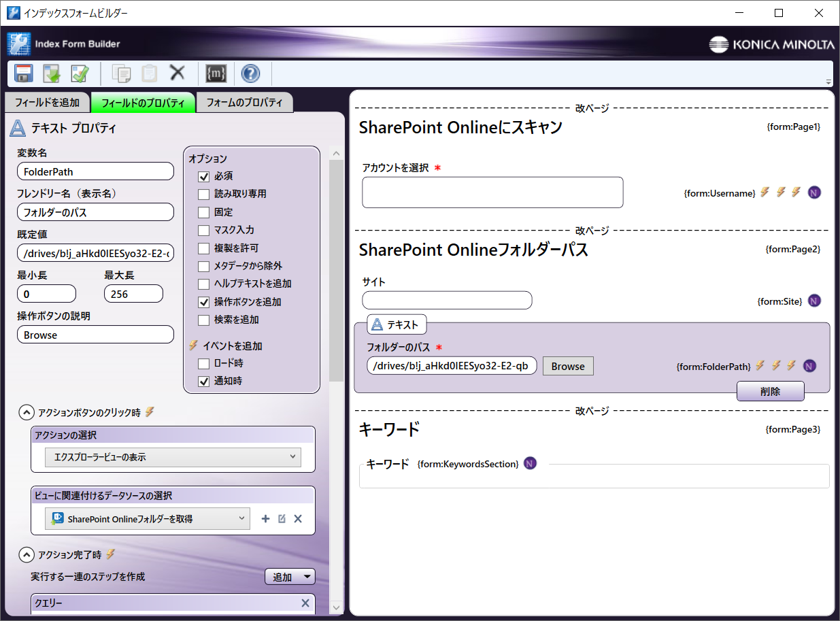
Task: Click the 変数名 field containing FolderPath
Action: click(95, 171)
